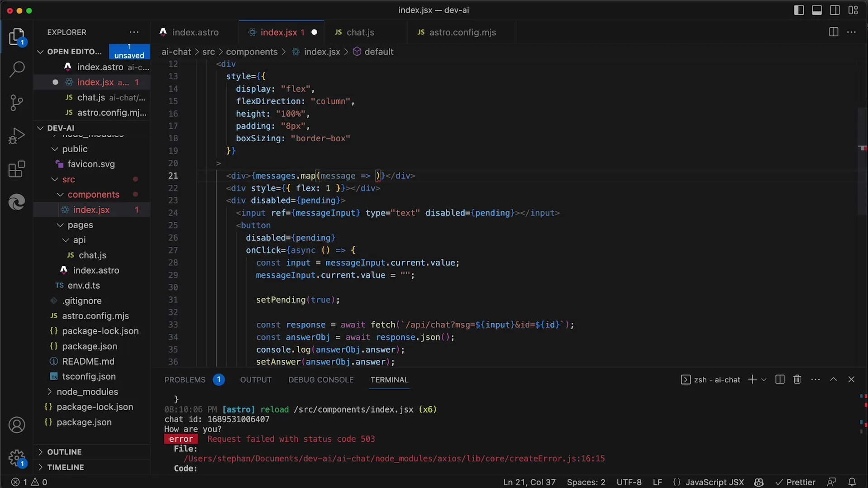Click the errors count in status bar

(19, 482)
